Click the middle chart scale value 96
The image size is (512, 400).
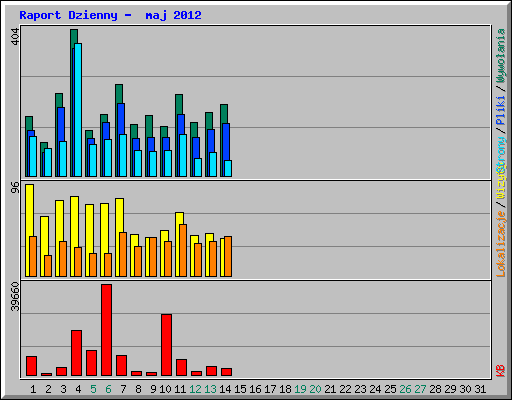click(x=15, y=187)
